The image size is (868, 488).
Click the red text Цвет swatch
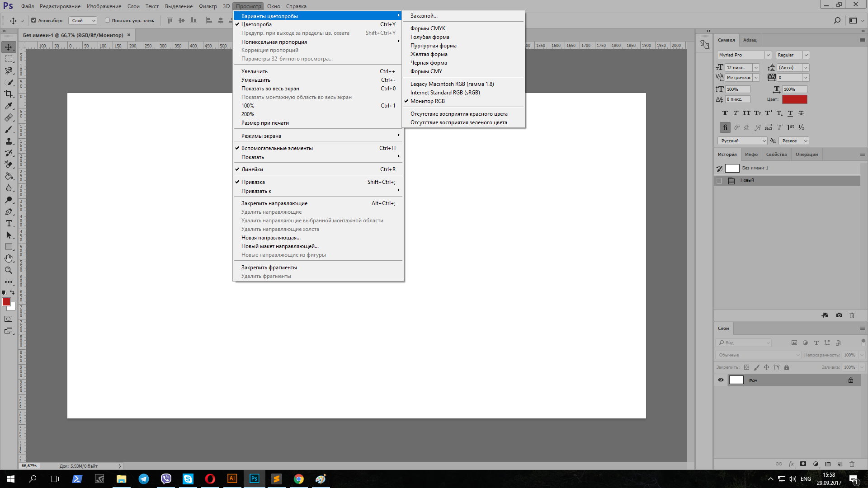point(794,99)
